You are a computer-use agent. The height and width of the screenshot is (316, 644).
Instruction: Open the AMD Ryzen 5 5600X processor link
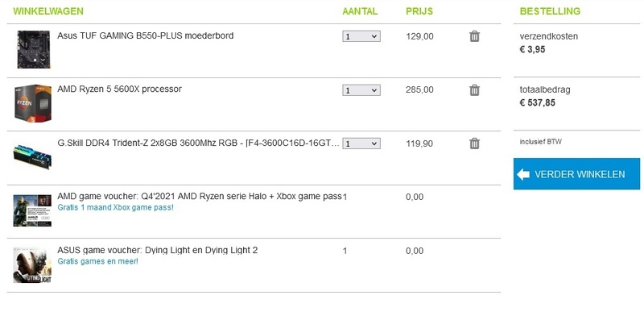point(119,89)
